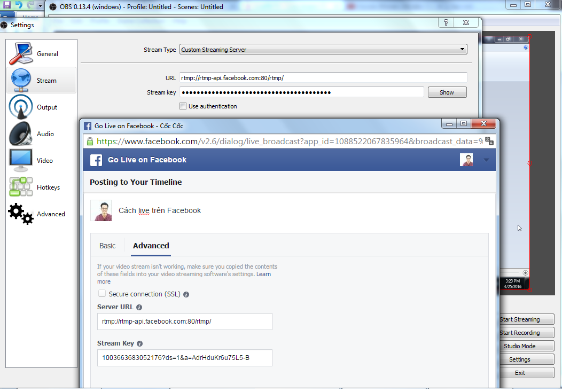562x392 pixels.
Task: Enable Secure connection (SSL) in Facebook dialog
Action: [102, 293]
